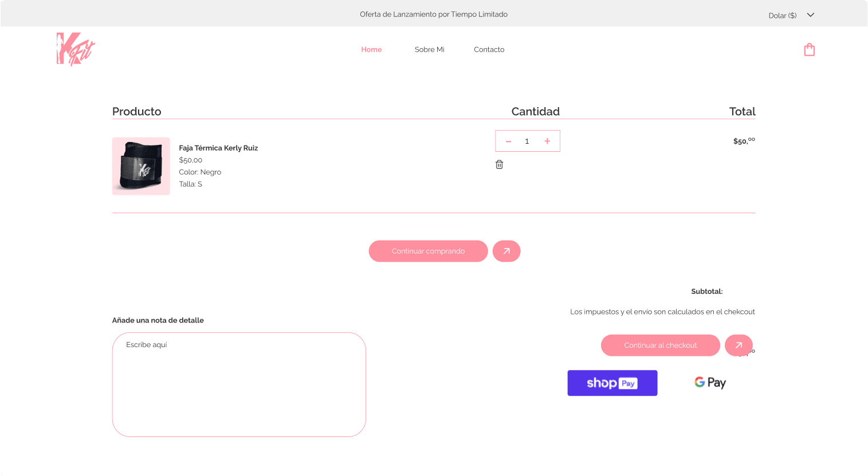Screen dimensions: 868x476
Task: Open the Faja Térmica Kerly Ruiz product link
Action: point(218,148)
